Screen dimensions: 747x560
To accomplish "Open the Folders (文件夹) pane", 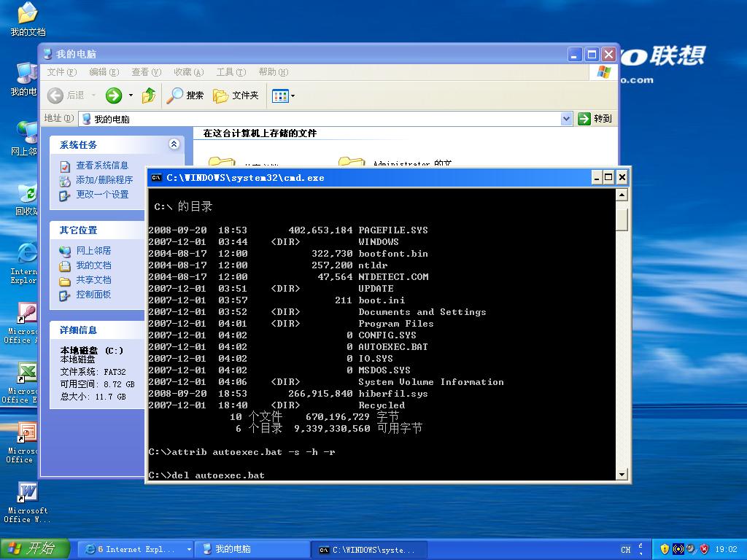I will pos(236,96).
